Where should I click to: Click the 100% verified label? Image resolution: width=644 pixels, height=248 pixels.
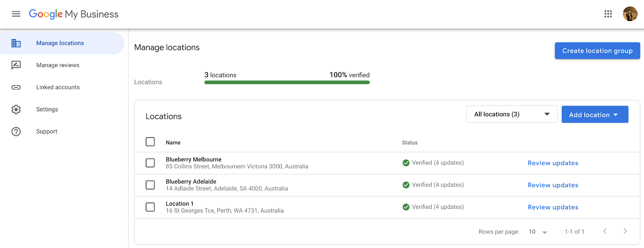[x=349, y=75]
